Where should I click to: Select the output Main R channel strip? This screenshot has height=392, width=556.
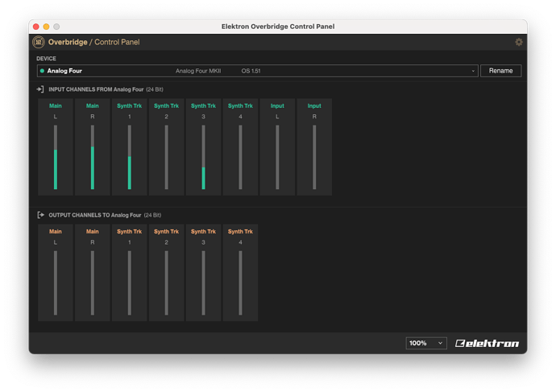[x=92, y=273]
